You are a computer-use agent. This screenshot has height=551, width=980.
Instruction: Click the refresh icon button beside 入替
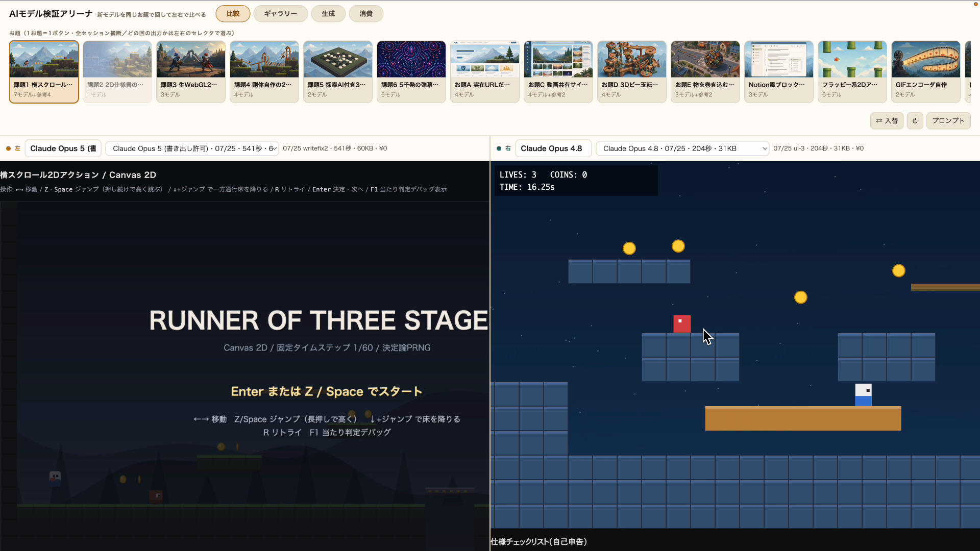click(915, 121)
